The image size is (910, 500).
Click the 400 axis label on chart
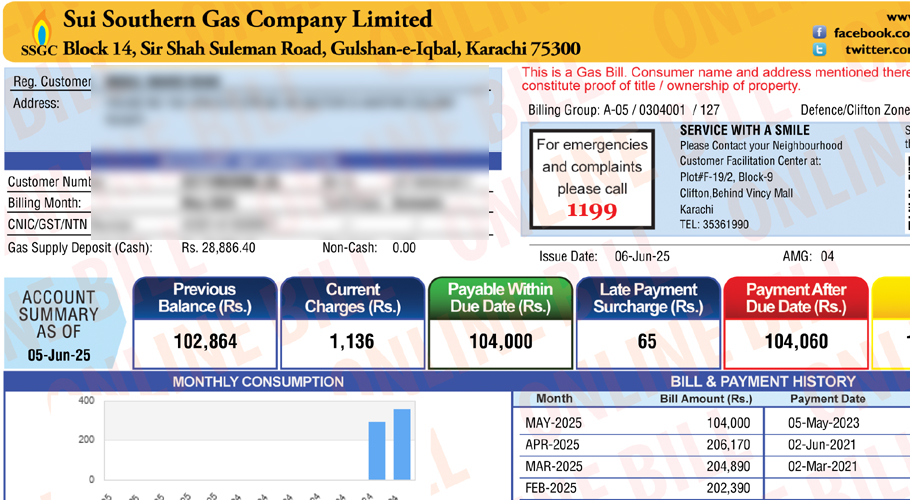click(86, 400)
